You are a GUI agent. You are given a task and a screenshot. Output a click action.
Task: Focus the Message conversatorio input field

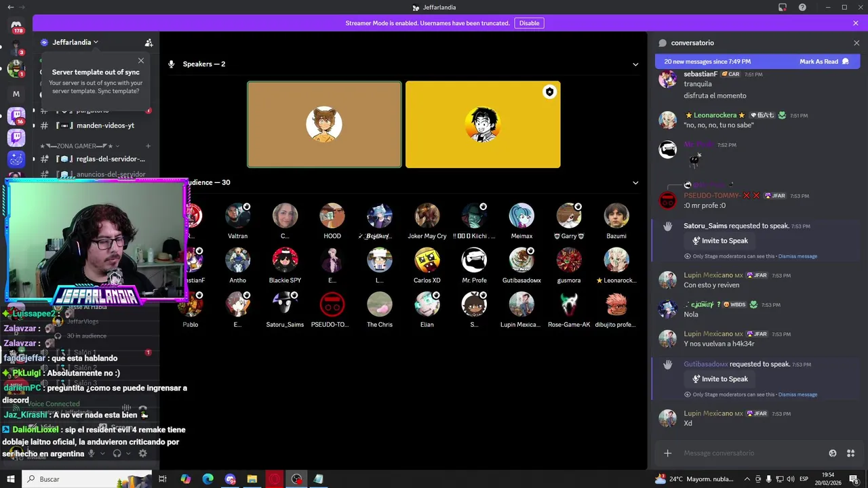pos(753,453)
